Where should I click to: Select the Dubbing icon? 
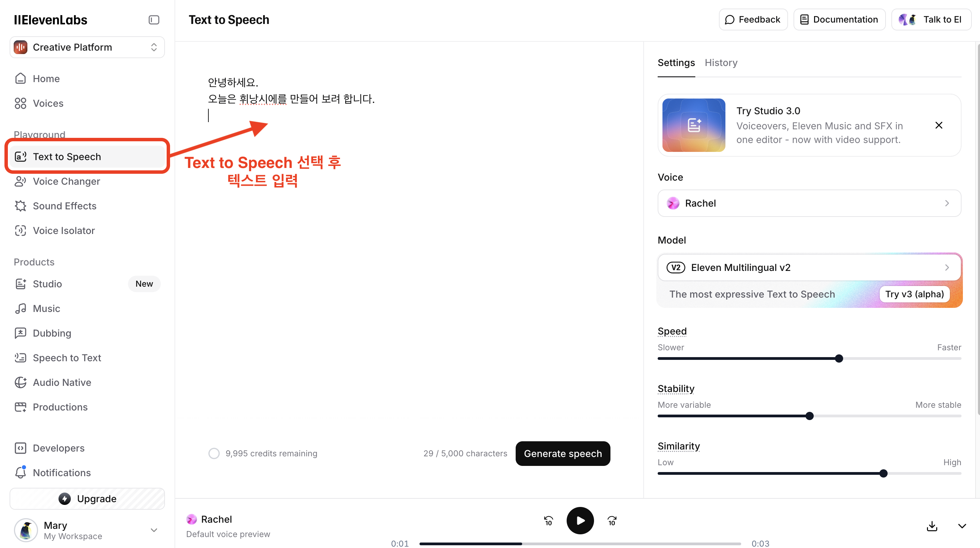[21, 333]
